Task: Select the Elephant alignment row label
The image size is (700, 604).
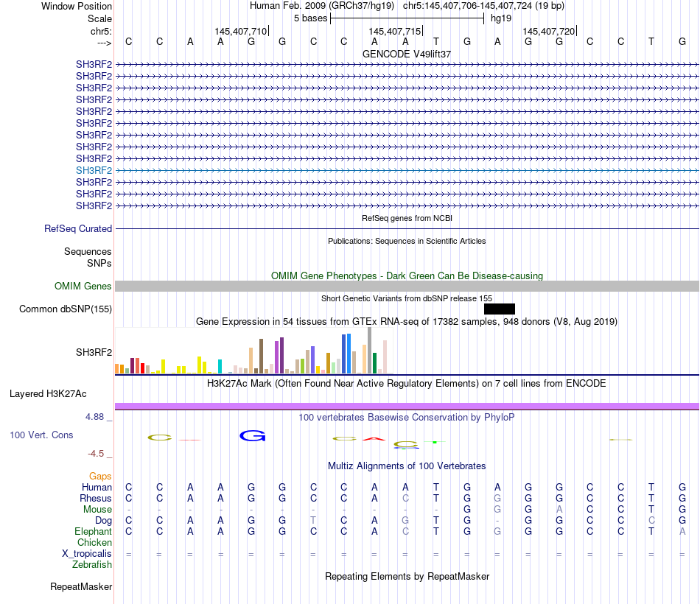Action: tap(93, 531)
